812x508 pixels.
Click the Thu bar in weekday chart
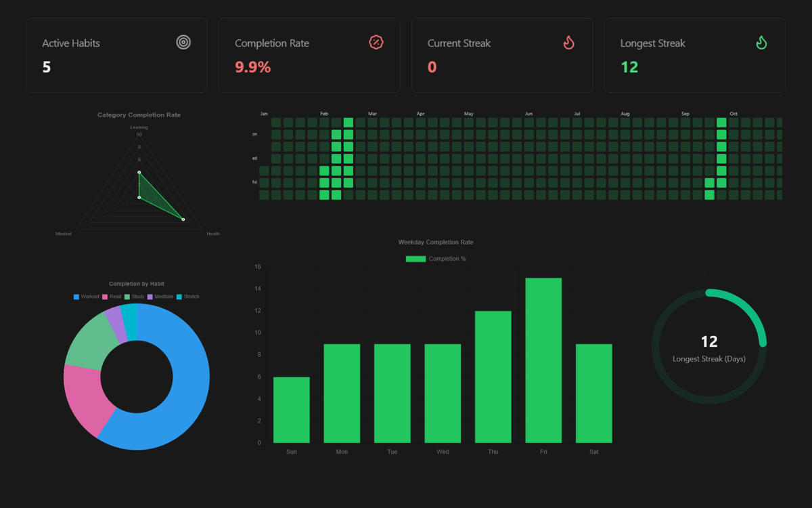(x=493, y=377)
